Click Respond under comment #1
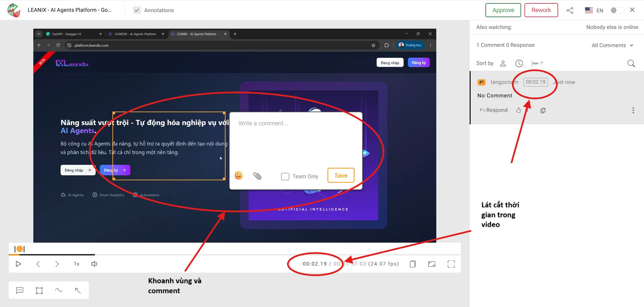Image resolution: width=644 pixels, height=307 pixels. click(494, 110)
